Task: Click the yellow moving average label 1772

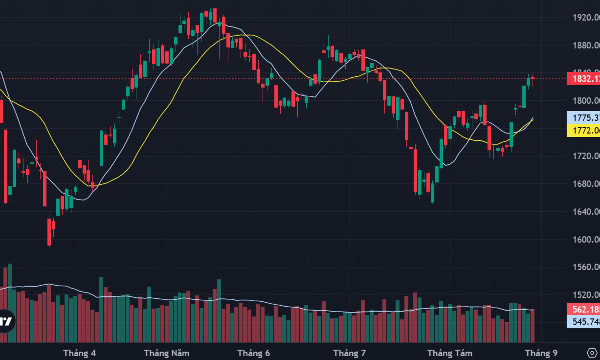Action: pos(583,130)
